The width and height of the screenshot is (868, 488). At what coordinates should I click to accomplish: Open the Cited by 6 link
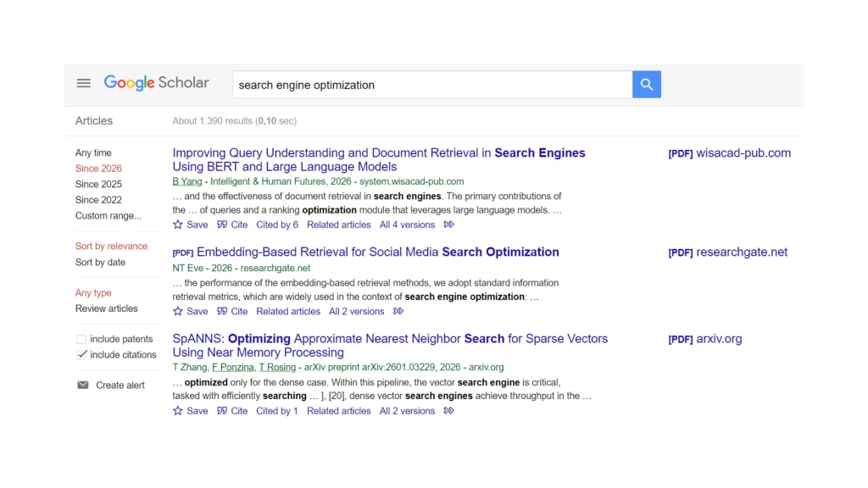(x=277, y=225)
